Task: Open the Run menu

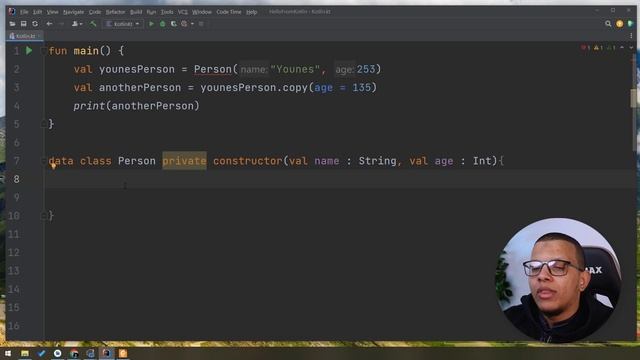Action: [151, 12]
